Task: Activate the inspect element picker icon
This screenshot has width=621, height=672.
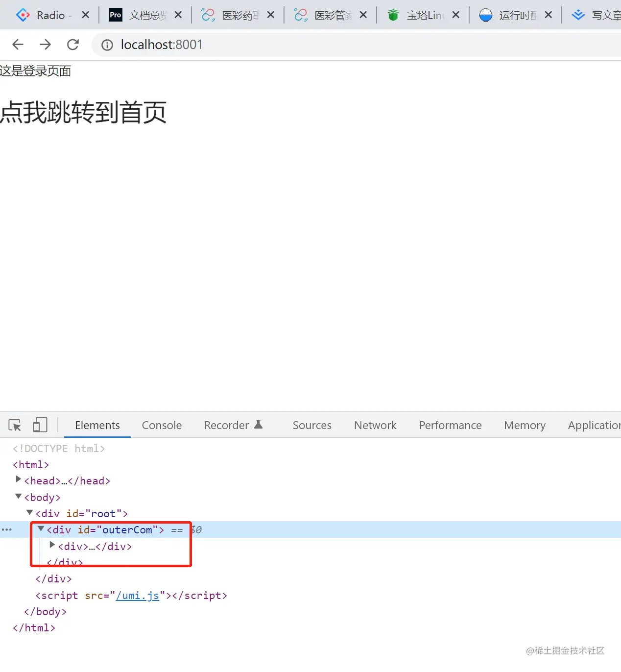Action: pyautogui.click(x=15, y=425)
